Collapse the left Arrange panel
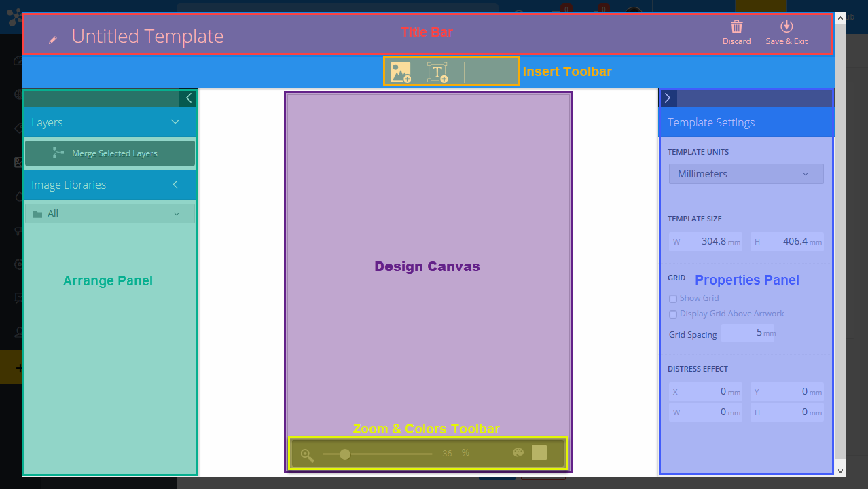The height and width of the screenshot is (489, 868). tap(188, 98)
